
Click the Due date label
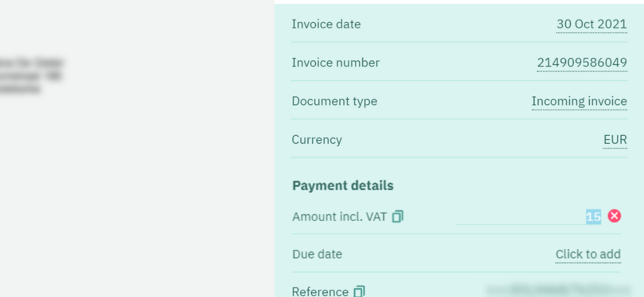pos(317,254)
